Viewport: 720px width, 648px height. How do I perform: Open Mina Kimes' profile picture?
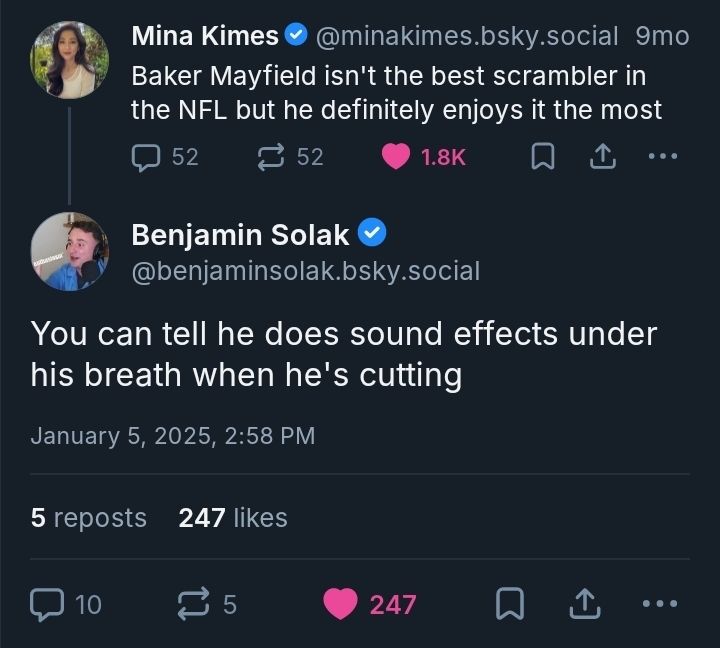(69, 60)
